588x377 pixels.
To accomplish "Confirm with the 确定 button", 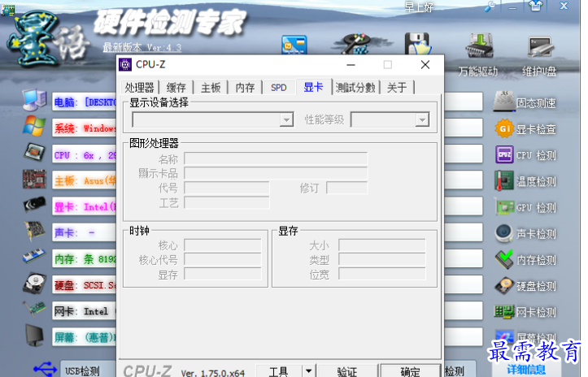I will 410,371.
